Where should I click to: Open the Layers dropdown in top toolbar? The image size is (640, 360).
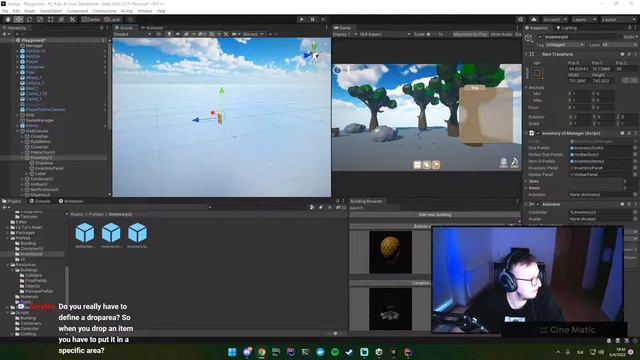(x=584, y=19)
